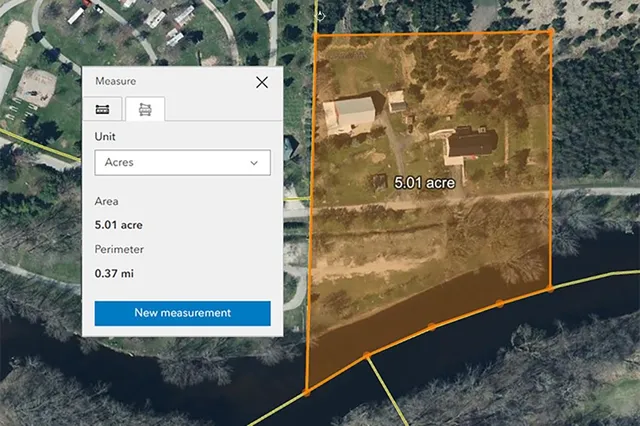Switch to the distance measurement tool tab

(x=103, y=108)
